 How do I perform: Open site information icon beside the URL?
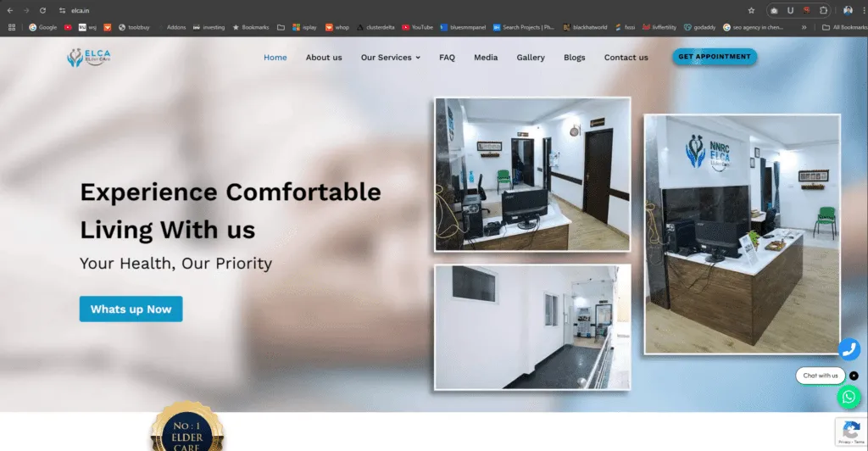click(x=62, y=10)
